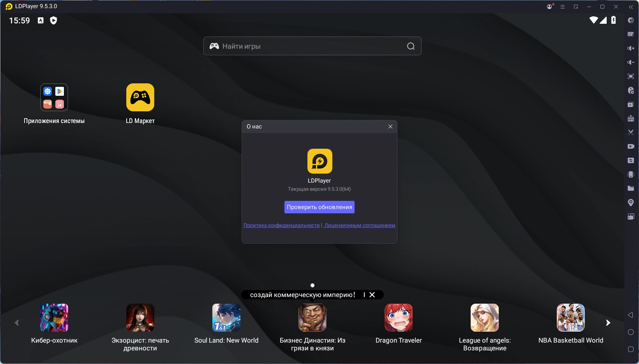Click Проверить обновления button

319,207
